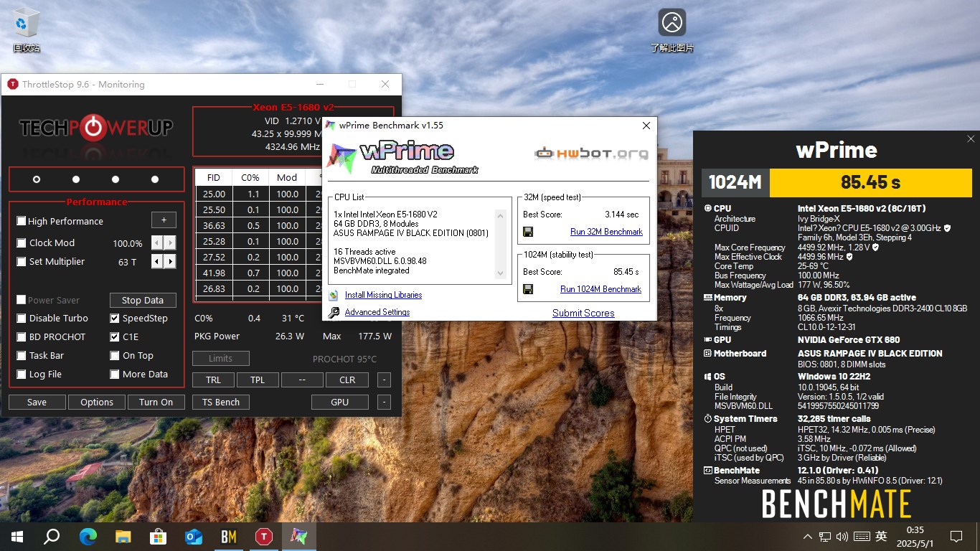This screenshot has height=551, width=980.
Task: Uncheck the C1E checkbox
Action: [x=115, y=337]
